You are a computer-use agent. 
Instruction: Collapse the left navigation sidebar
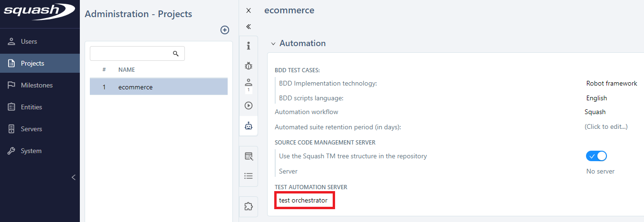73,177
